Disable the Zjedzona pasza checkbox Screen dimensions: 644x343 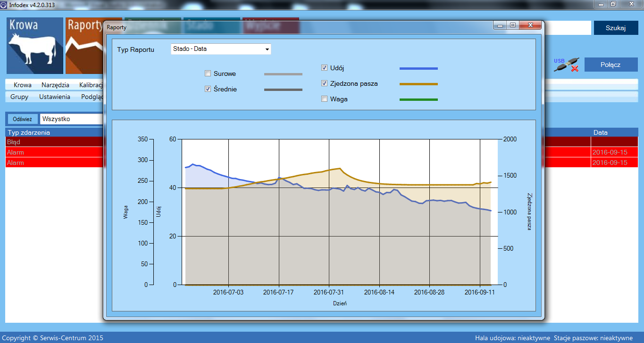pyautogui.click(x=324, y=83)
